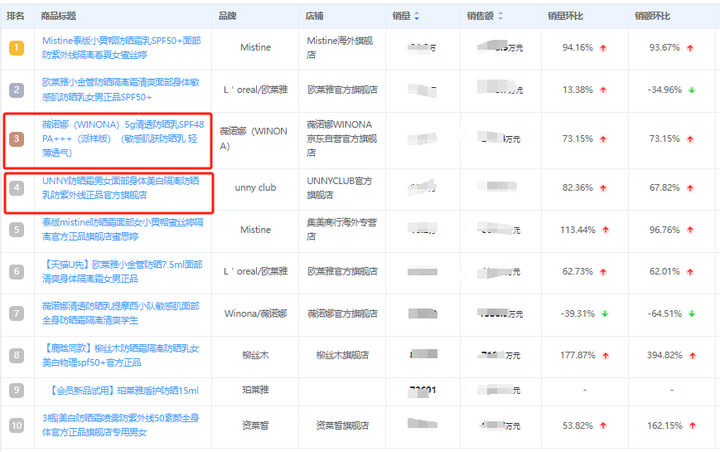Click rank 10 badge icon

[x=17, y=425]
